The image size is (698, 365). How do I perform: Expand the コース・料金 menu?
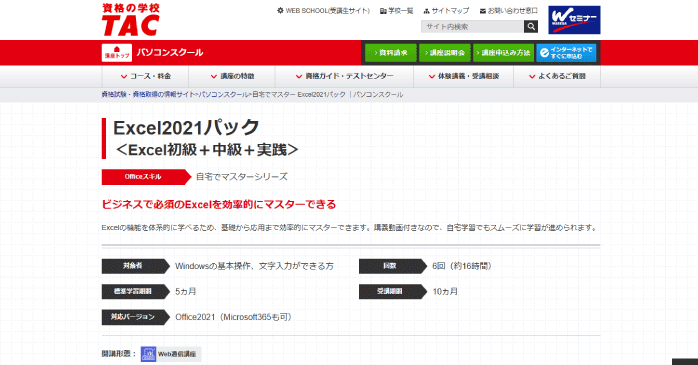point(145,77)
